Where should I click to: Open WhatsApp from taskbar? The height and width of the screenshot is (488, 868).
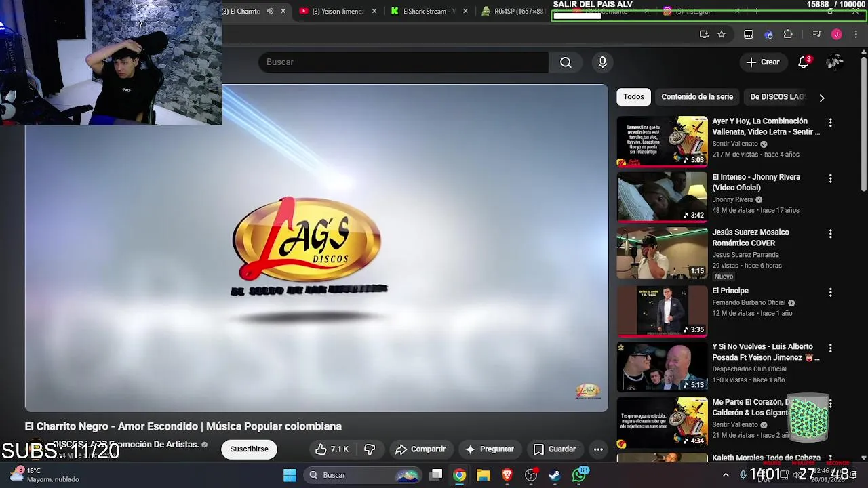click(x=579, y=475)
